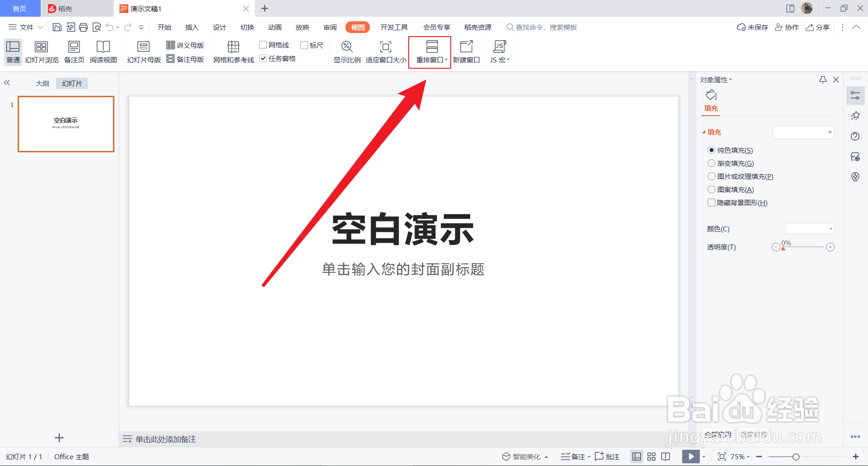This screenshot has height=466, width=868.
Task: Open the 重排窗口 dropdown arrow
Action: coord(447,59)
